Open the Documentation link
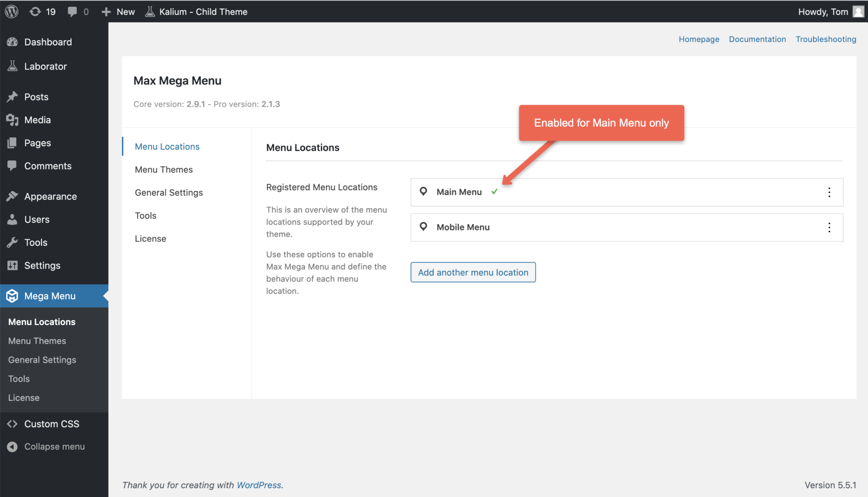 coord(757,39)
